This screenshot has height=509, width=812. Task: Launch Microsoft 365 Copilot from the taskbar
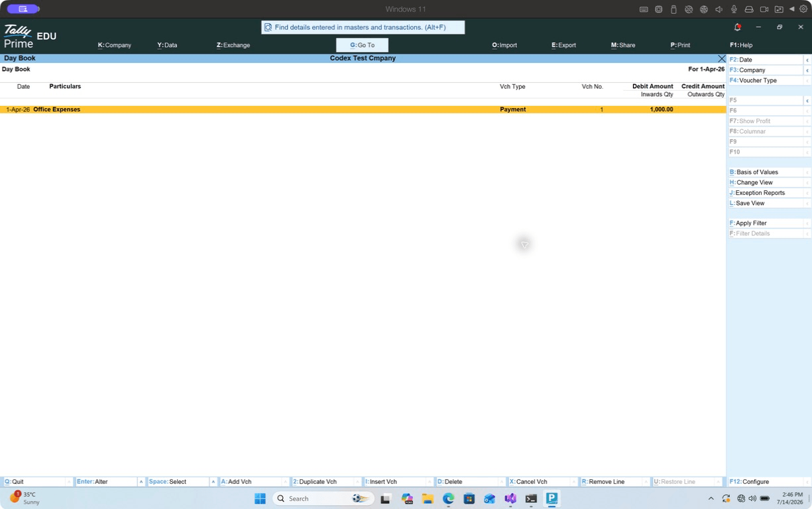pos(407,498)
